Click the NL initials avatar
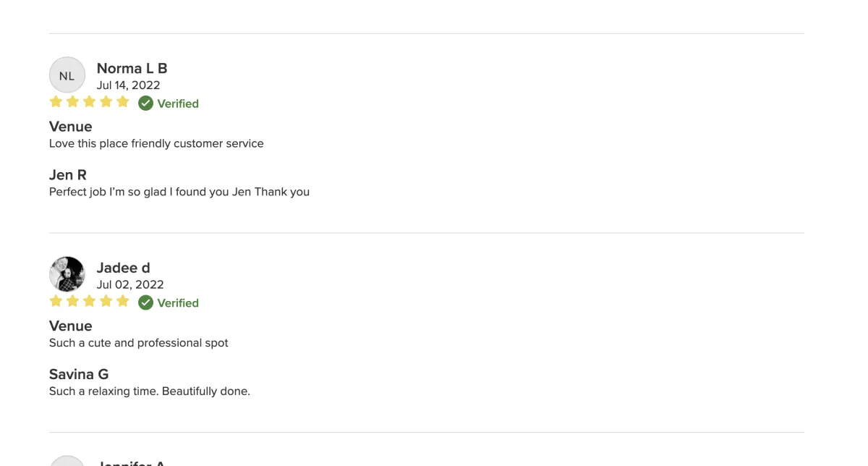The width and height of the screenshot is (868, 466). (x=67, y=75)
